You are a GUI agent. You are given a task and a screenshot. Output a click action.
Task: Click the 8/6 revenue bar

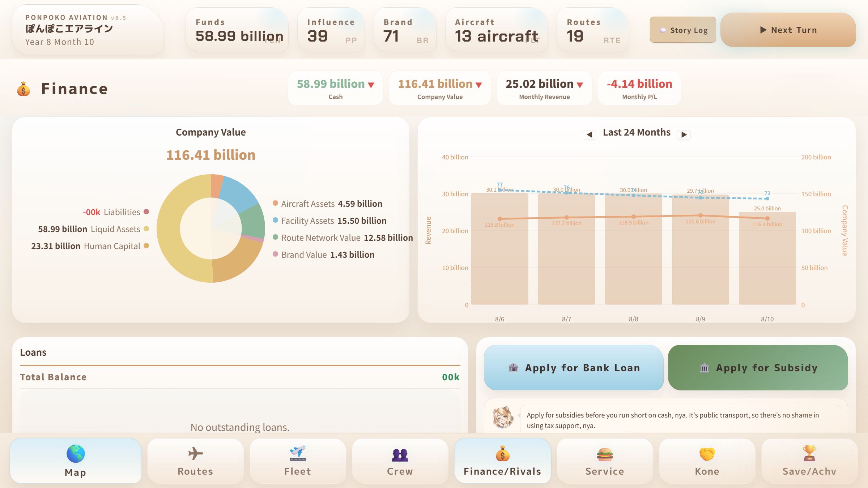[499, 249]
